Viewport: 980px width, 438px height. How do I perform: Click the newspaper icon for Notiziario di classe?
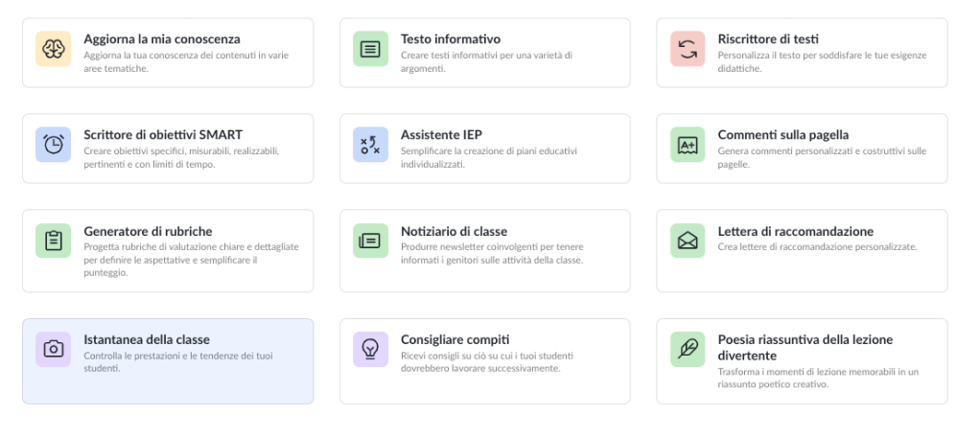(x=370, y=241)
